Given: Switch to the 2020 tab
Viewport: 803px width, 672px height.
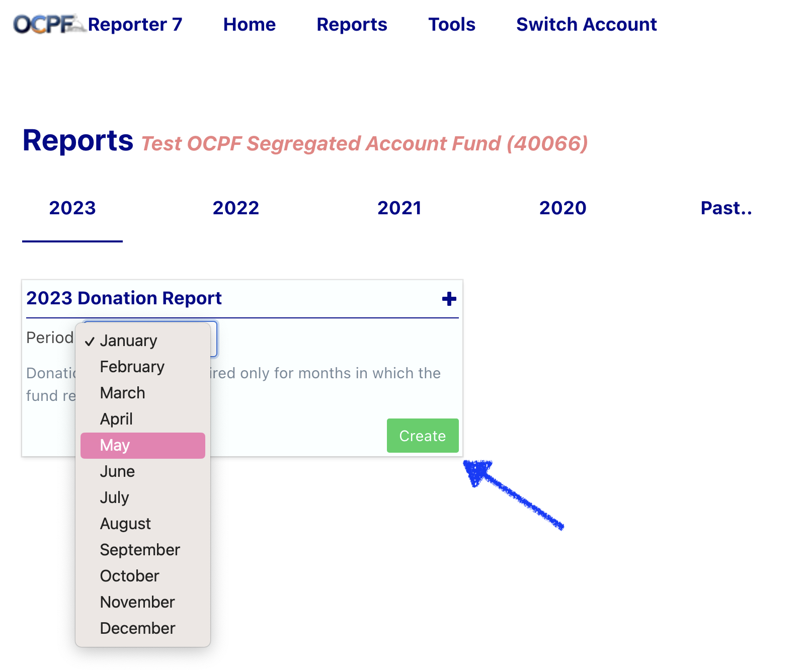Looking at the screenshot, I should coord(563,207).
